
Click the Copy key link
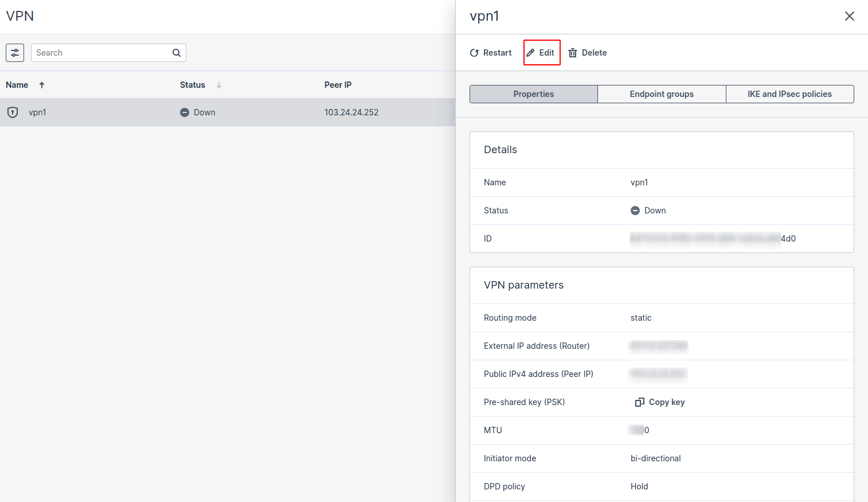(x=666, y=402)
